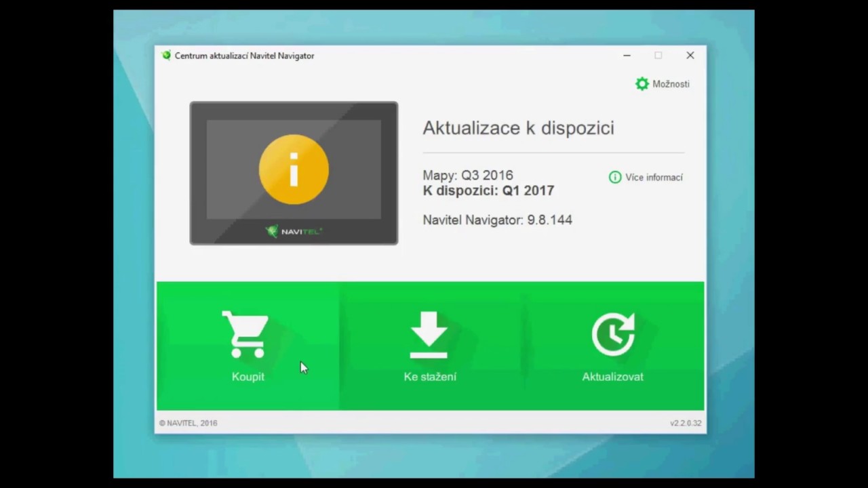Click the Ke stažení download arrow icon
Viewport: 868px width, 488px height.
coord(429,335)
